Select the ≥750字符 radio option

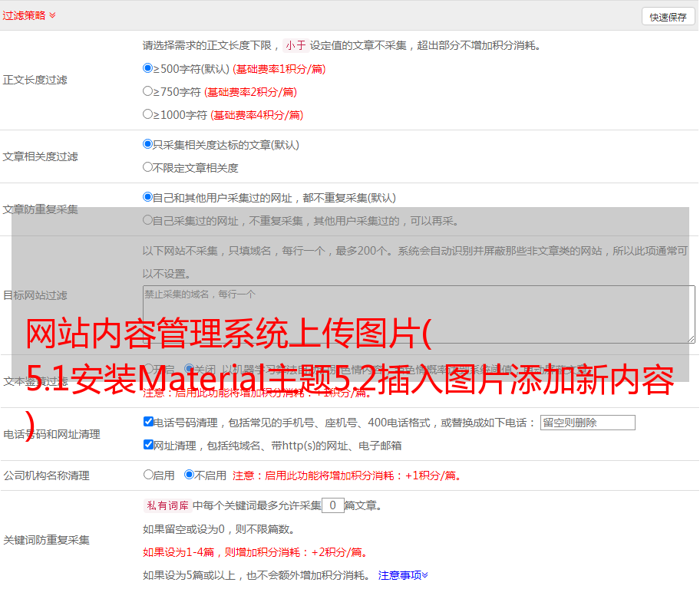click(x=148, y=91)
